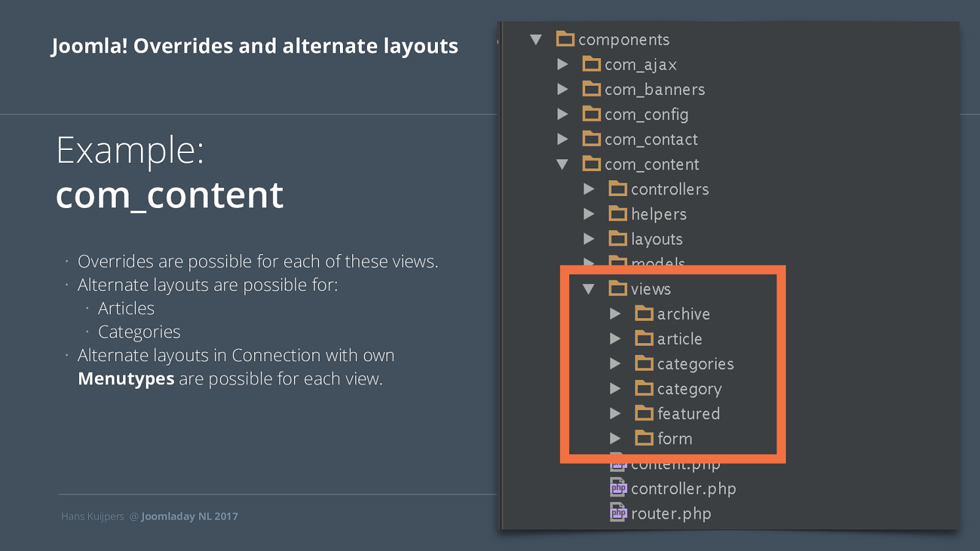
Task: Click the com_content folder icon
Action: [591, 164]
